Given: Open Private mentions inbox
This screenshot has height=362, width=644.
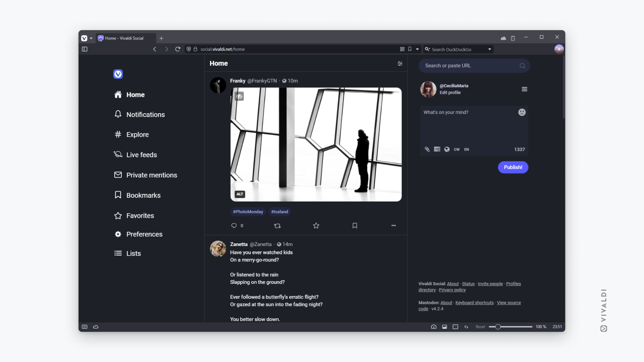Looking at the screenshot, I should pos(152,175).
